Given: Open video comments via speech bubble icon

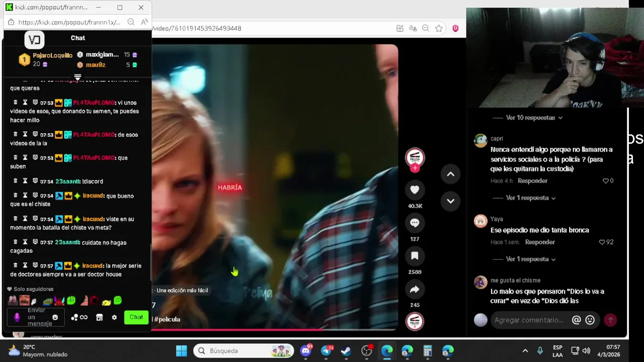Looking at the screenshot, I should (415, 223).
